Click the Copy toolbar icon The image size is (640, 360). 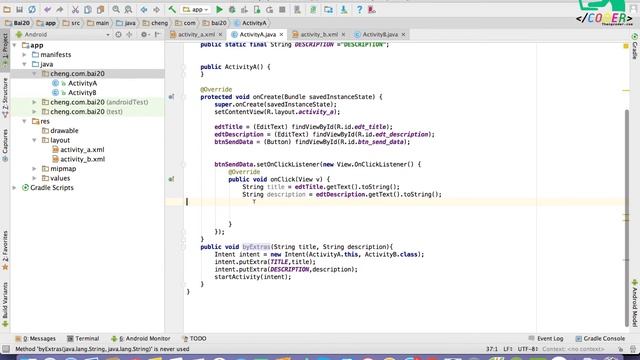(x=87, y=9)
